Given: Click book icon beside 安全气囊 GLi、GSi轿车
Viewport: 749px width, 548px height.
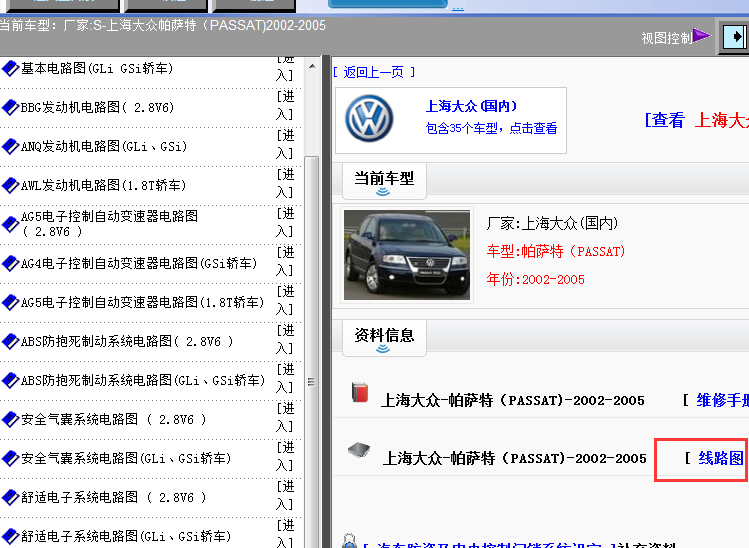Looking at the screenshot, I should tap(10, 459).
